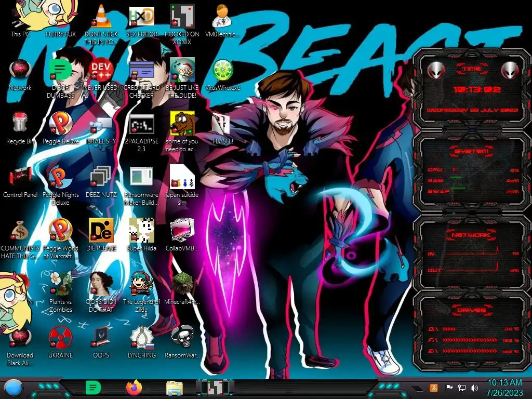Launch Plants vs Zombies
This screenshot has width=532, height=399.
(x=60, y=292)
